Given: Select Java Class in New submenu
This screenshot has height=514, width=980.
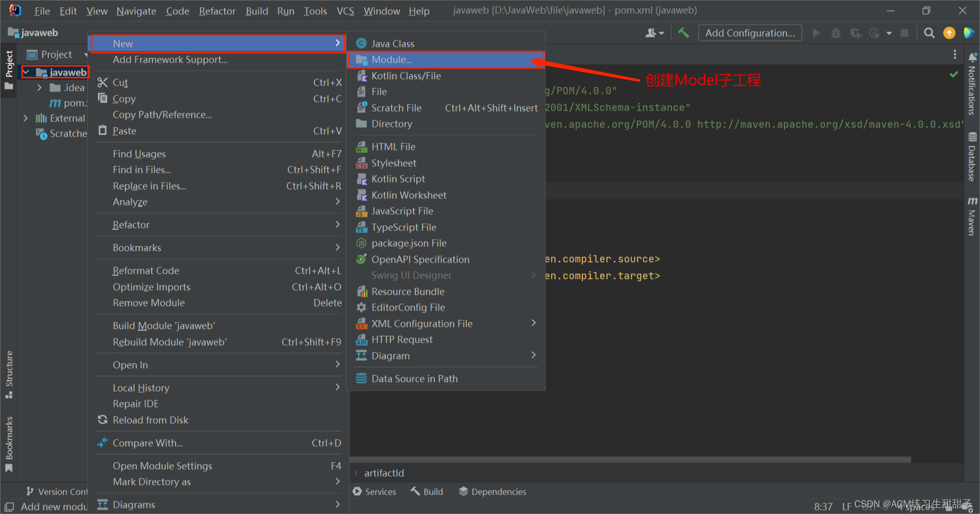Looking at the screenshot, I should click(446, 44).
